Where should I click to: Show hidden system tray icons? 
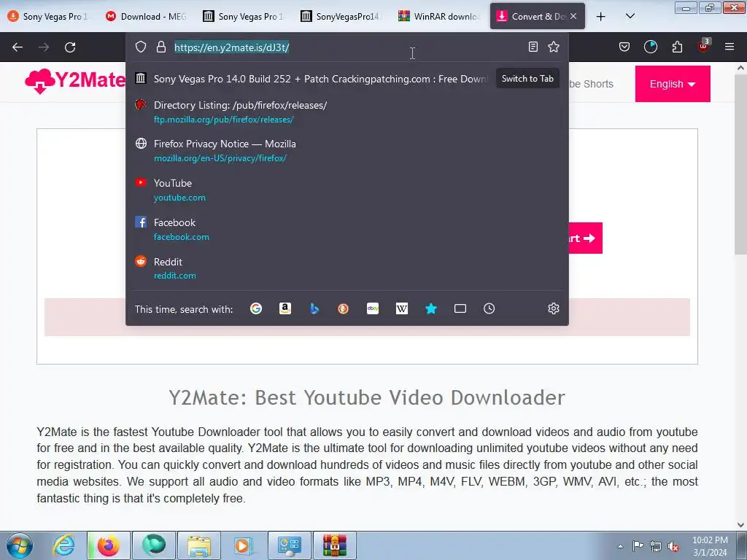coord(620,547)
